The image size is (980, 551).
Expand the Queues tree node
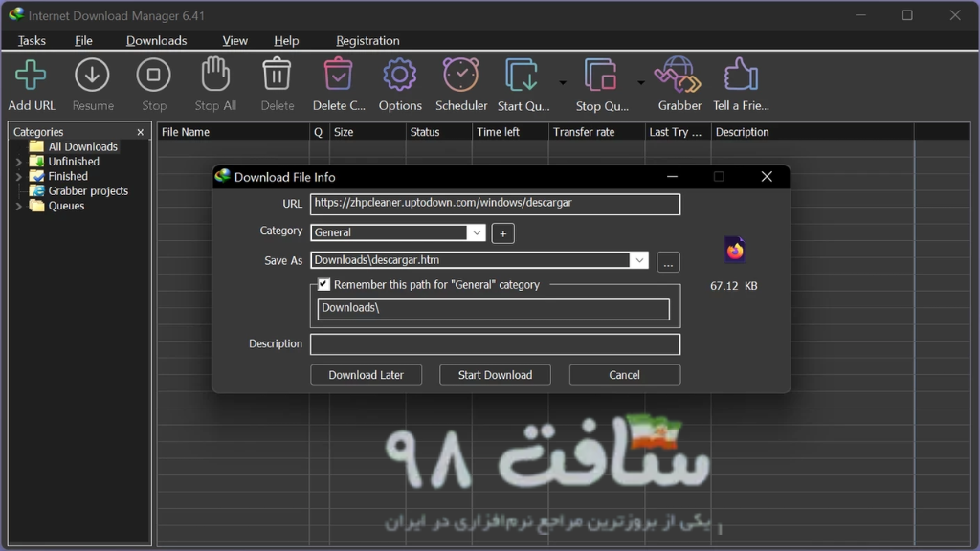[19, 207]
